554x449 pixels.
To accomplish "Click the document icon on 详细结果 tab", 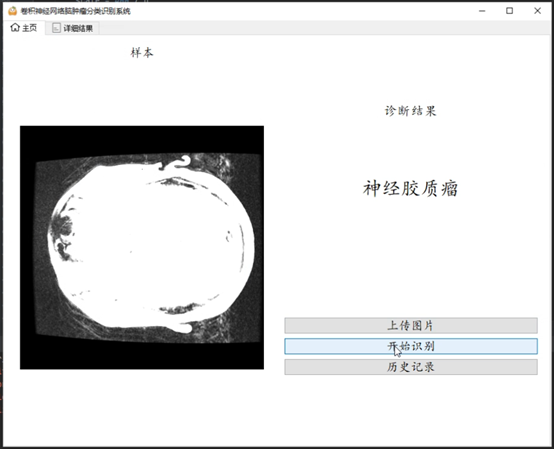I will click(56, 28).
